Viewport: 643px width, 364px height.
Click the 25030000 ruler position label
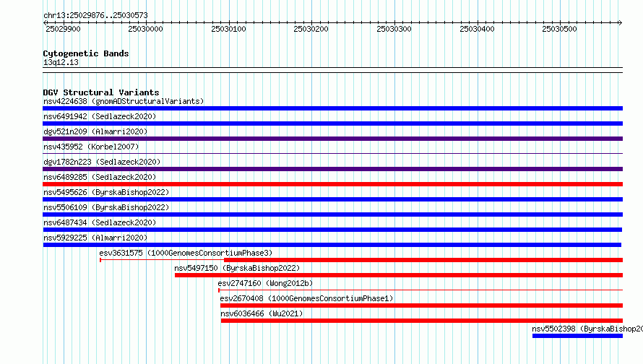click(145, 29)
